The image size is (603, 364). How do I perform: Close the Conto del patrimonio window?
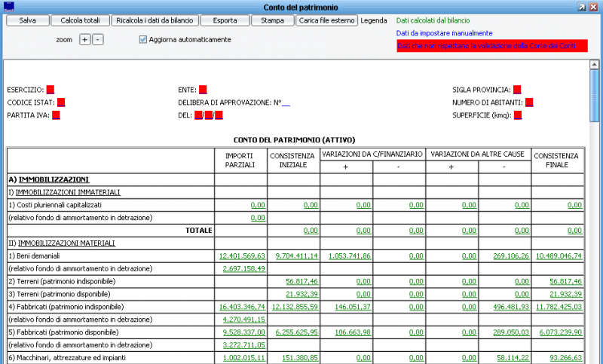pyautogui.click(x=594, y=6)
